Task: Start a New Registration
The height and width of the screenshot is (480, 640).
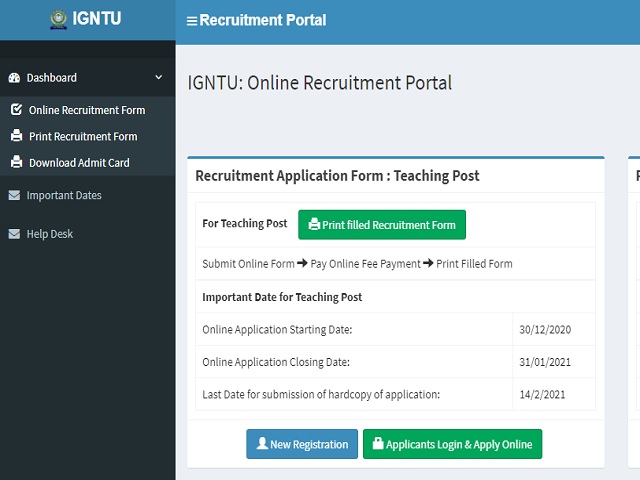Action: pyautogui.click(x=302, y=444)
